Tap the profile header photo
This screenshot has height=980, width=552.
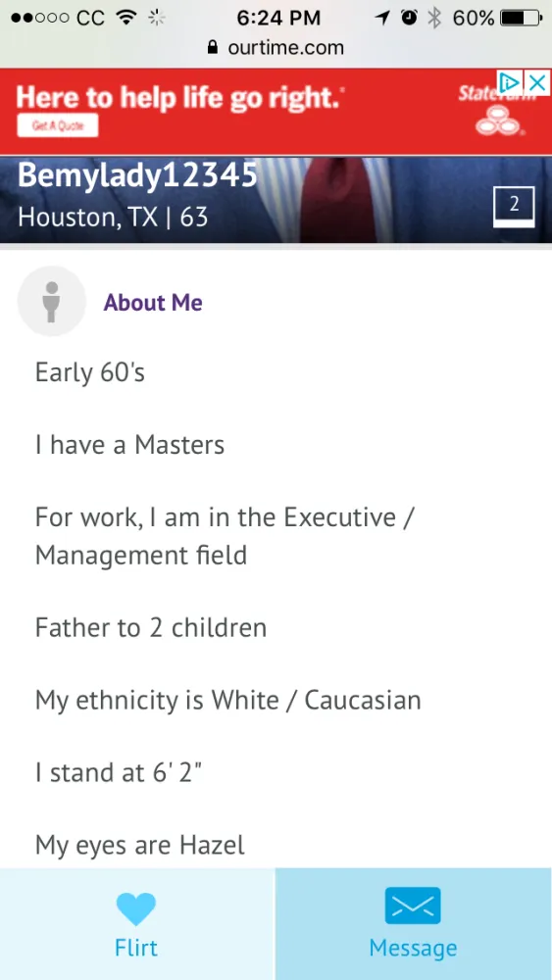(x=276, y=199)
